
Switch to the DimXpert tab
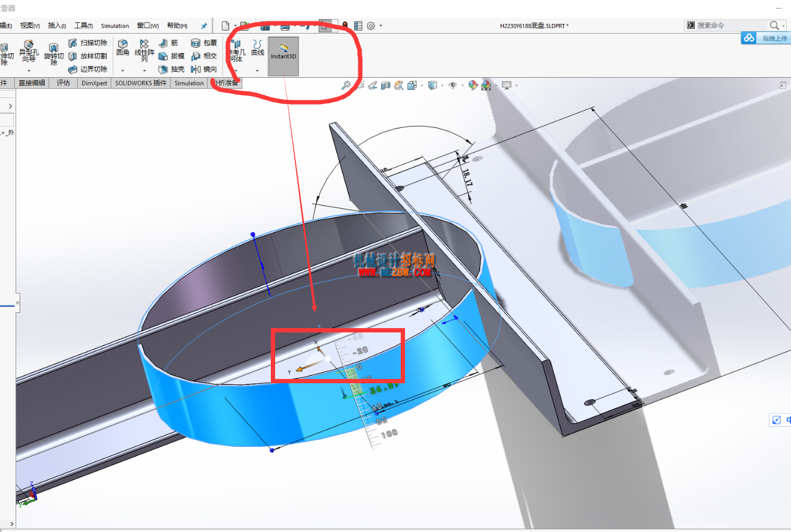(x=94, y=83)
